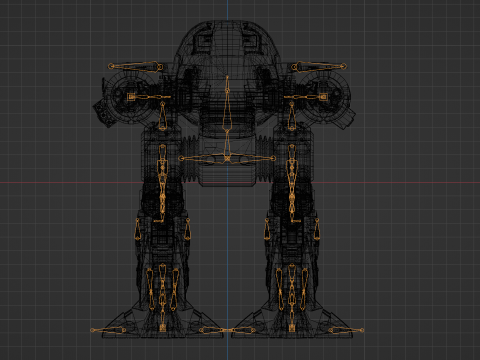
Task: Select the horizontal hip bone on viewer's left
Action: (x=203, y=159)
